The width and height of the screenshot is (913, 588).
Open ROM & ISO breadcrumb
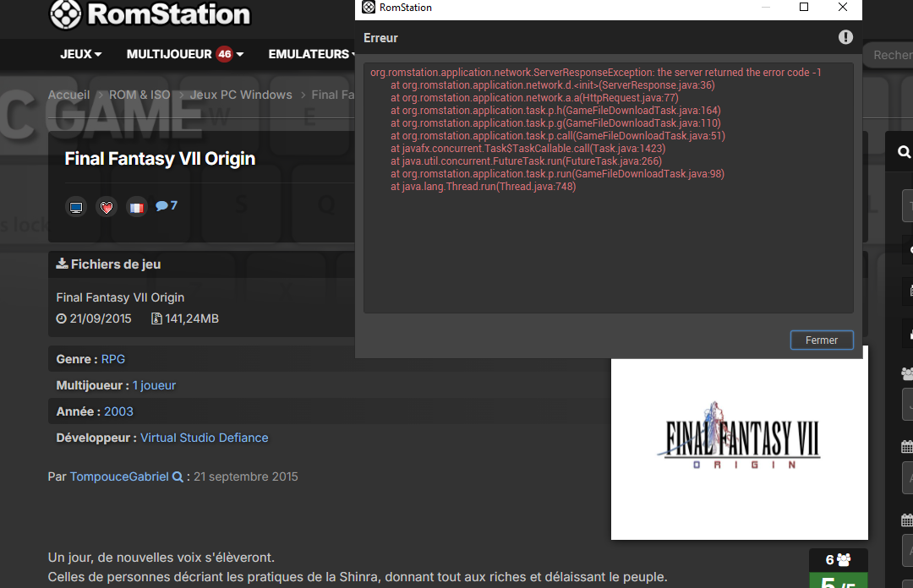pos(139,95)
